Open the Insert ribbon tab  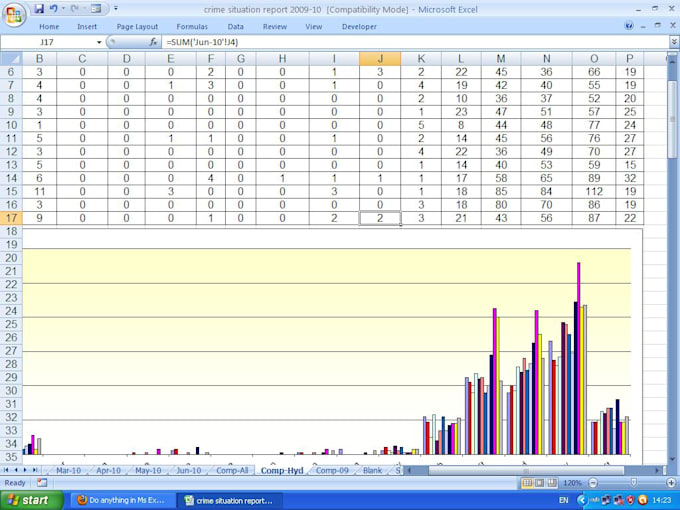tap(87, 26)
